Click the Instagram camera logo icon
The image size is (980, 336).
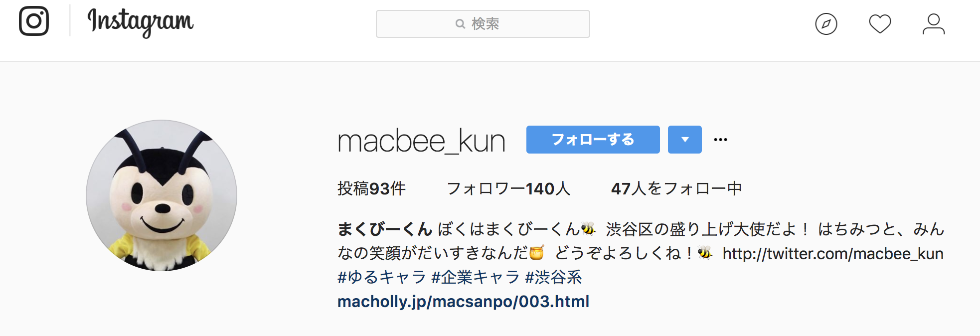[34, 21]
